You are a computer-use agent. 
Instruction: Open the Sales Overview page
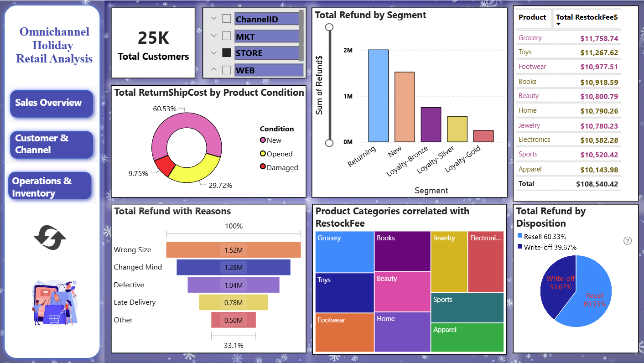point(52,103)
